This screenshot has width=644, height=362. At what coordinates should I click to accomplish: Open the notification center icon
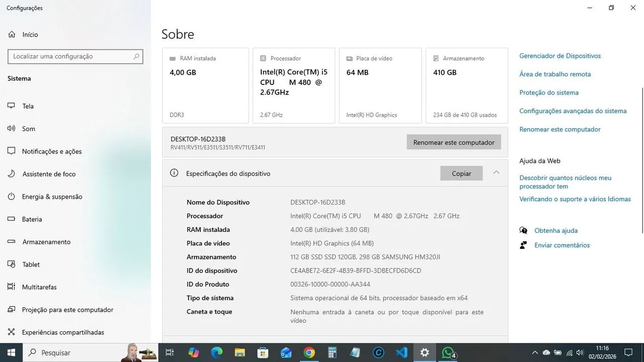click(628, 352)
